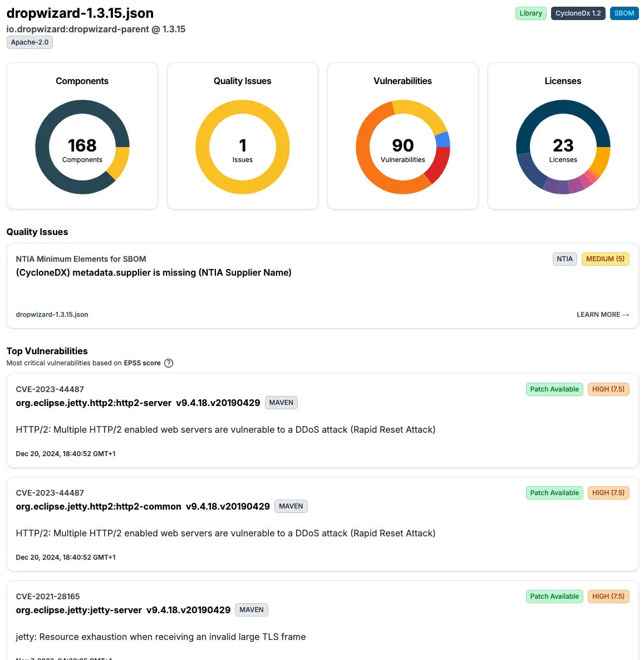The width and height of the screenshot is (644, 660).
Task: Click the Library tag badge
Action: point(530,13)
